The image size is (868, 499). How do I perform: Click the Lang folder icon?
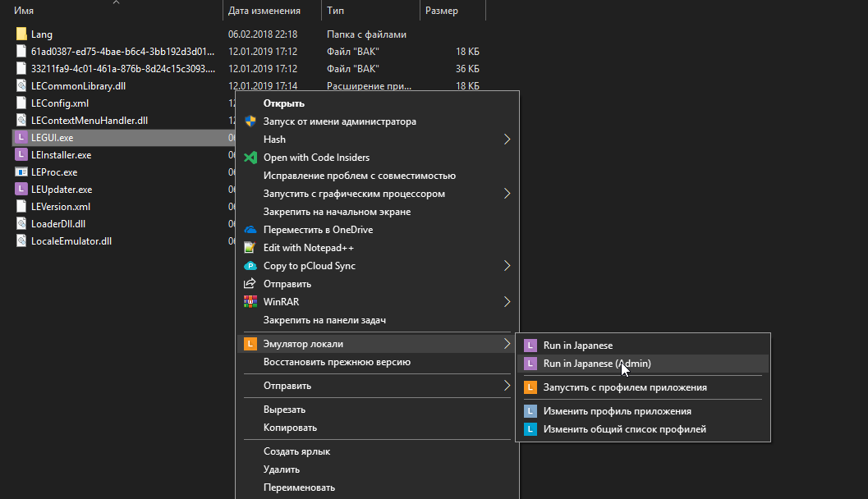[21, 34]
